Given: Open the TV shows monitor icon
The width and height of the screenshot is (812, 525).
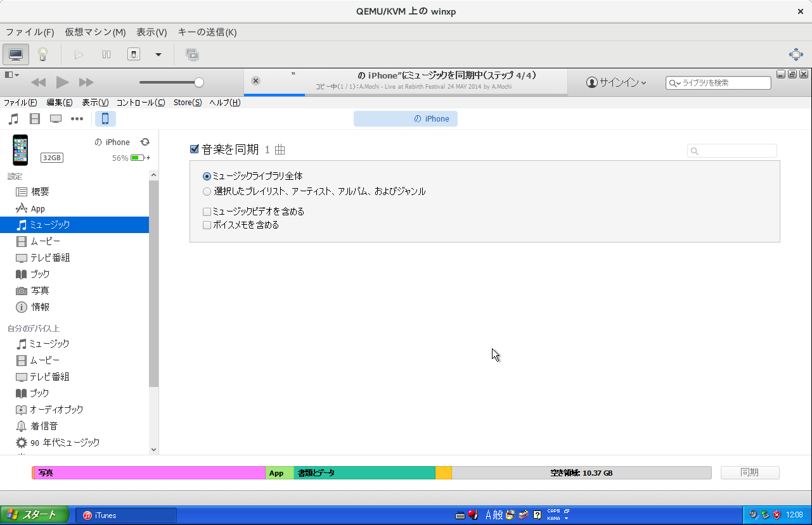Looking at the screenshot, I should click(56, 118).
